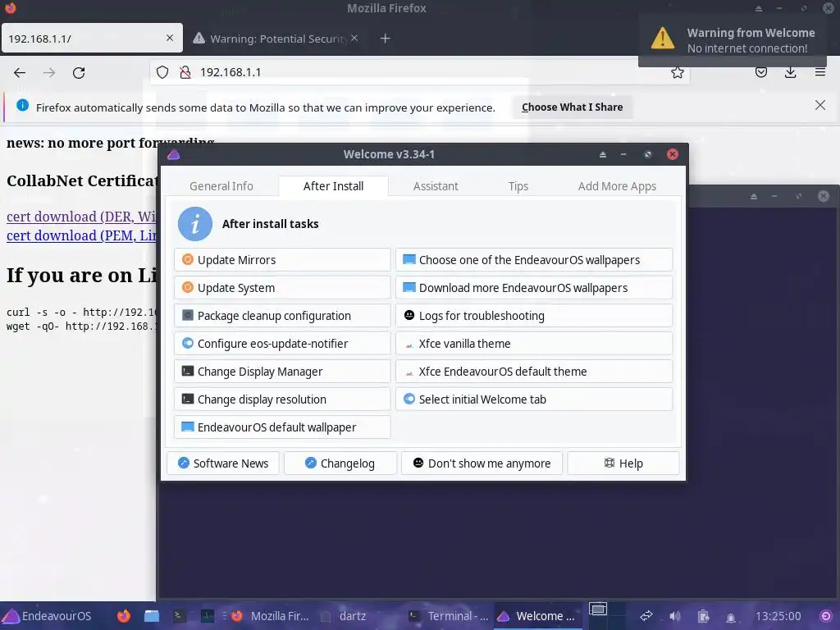Click the No internet connection warning notification

[733, 40]
